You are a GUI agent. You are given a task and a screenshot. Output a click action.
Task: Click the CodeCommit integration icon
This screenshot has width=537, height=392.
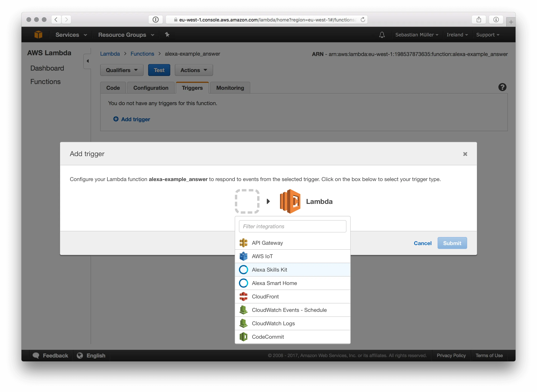click(244, 337)
